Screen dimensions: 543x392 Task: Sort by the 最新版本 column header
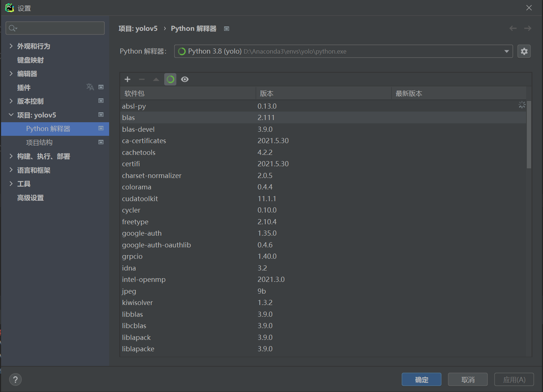pos(459,93)
